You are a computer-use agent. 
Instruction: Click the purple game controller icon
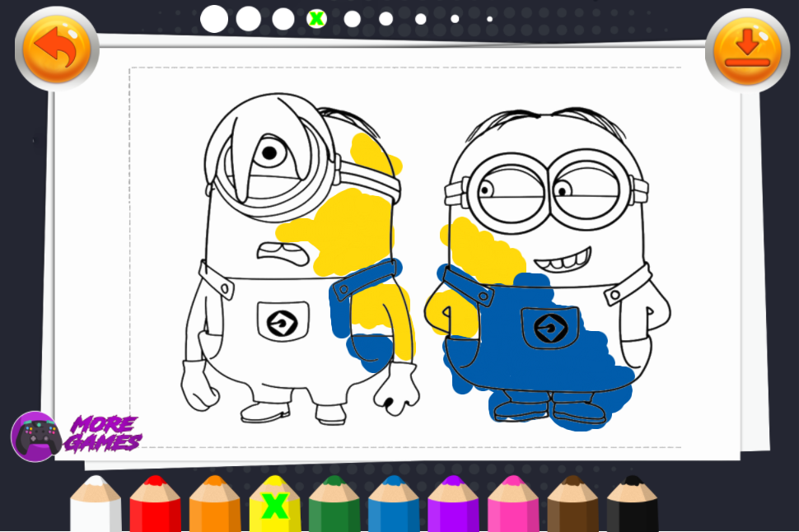(36, 436)
